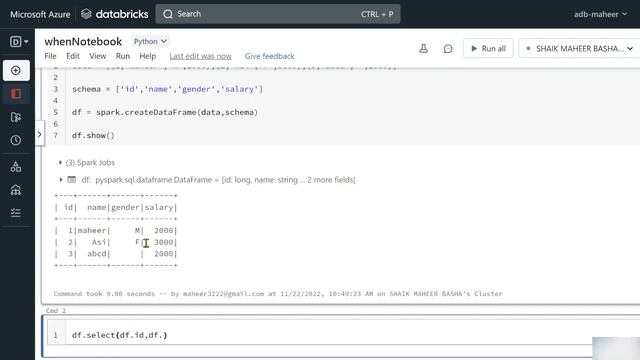The width and height of the screenshot is (640, 360).
Task: Click the 'maheer' row in output table
Action: click(116, 231)
